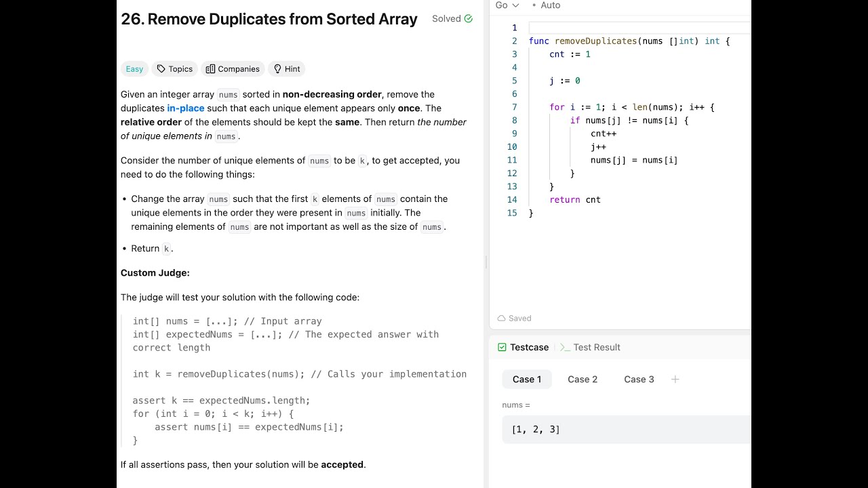Screen dimensions: 868x488
Task: Click the Saved status text
Action: tap(520, 319)
